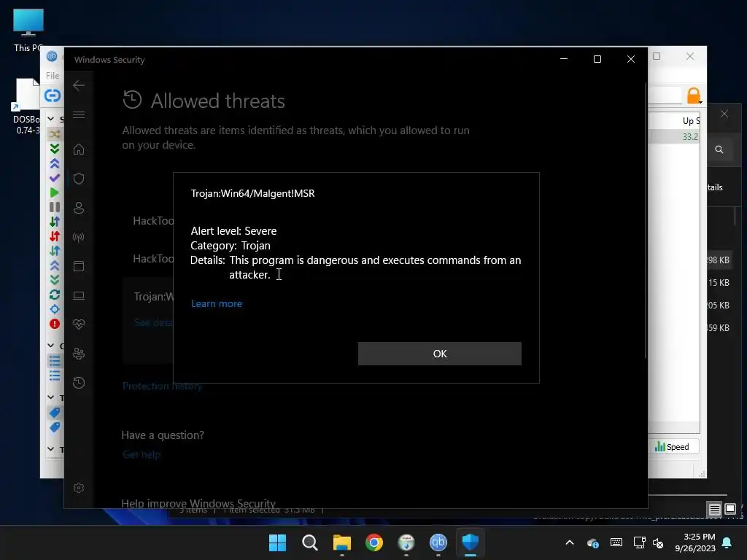Go back using the Windows Security back arrow

tap(79, 85)
